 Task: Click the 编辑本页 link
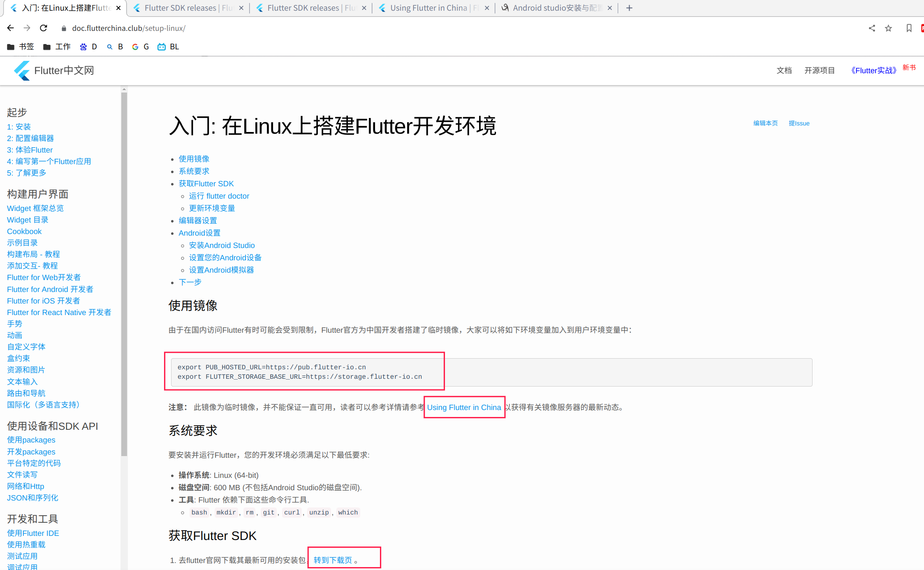coord(765,123)
